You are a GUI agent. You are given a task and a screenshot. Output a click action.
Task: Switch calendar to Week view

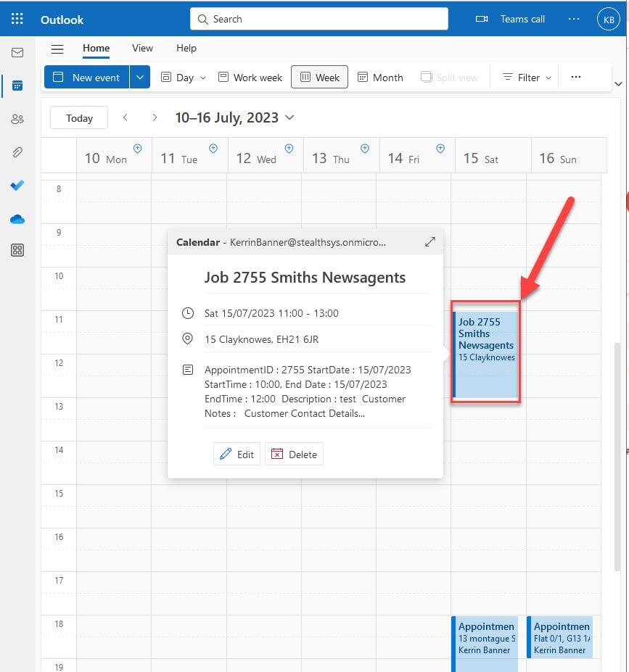point(319,78)
